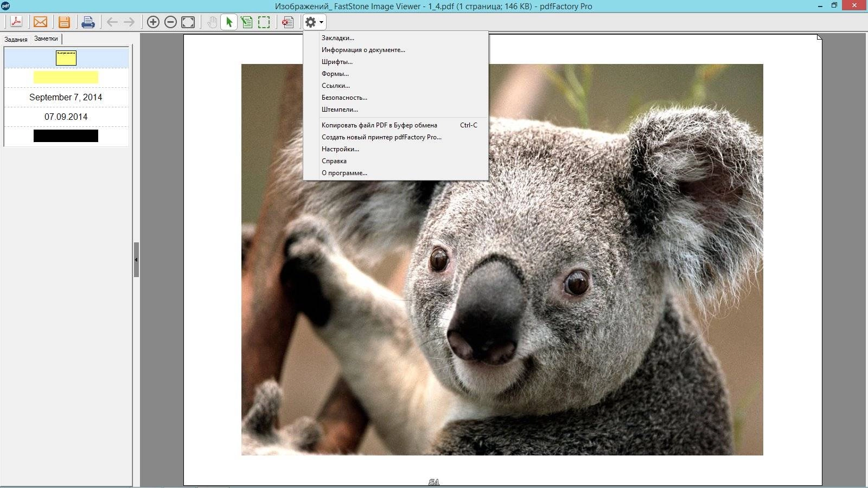Viewport: 868px width, 488px height.
Task: Open Безопасность... menu item
Action: (395, 98)
